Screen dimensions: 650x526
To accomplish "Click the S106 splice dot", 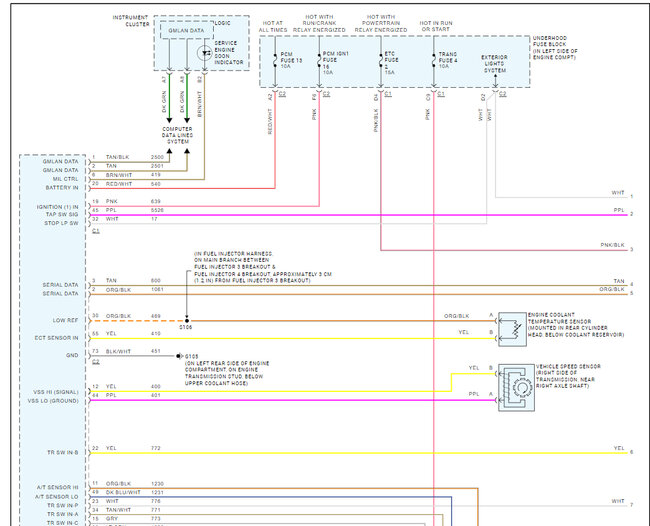I will [187, 320].
